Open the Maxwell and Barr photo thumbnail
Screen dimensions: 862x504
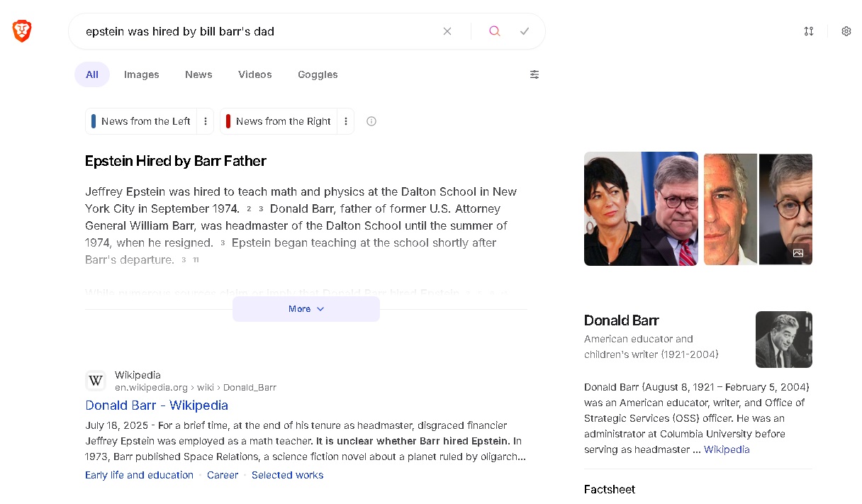(641, 209)
